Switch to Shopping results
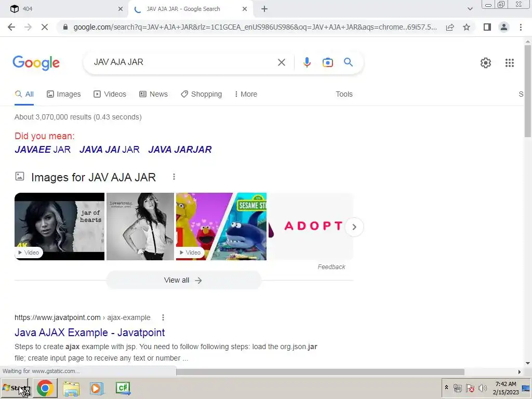532x399 pixels. [201, 95]
